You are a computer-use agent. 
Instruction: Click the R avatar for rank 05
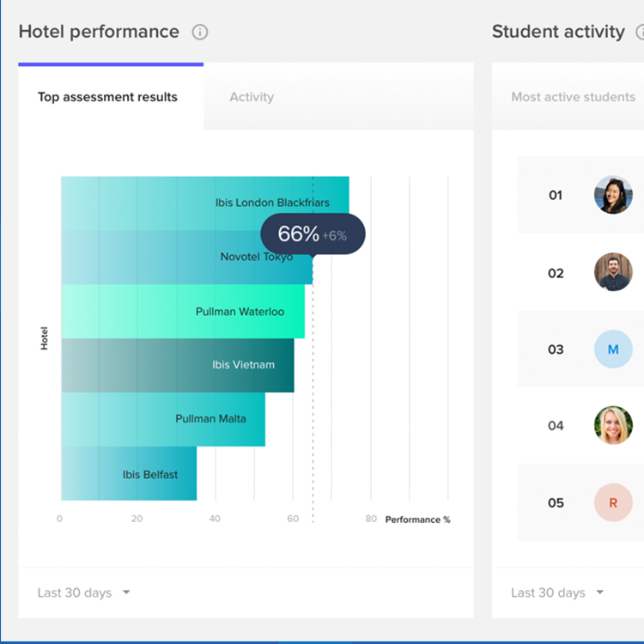(613, 502)
